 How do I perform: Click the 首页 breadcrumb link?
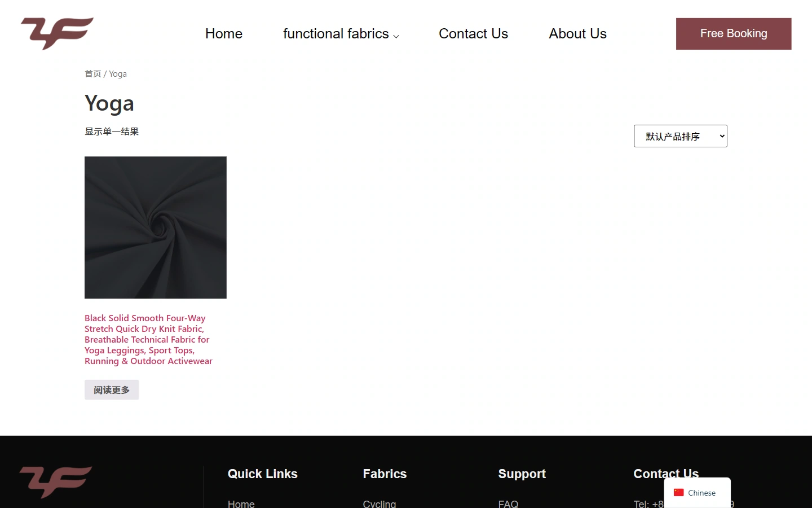click(93, 74)
